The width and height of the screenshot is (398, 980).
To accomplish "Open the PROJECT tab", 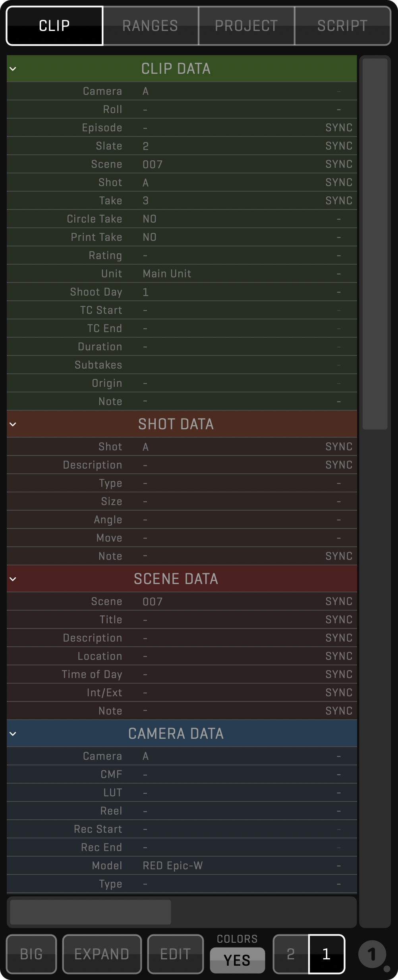I will (246, 26).
